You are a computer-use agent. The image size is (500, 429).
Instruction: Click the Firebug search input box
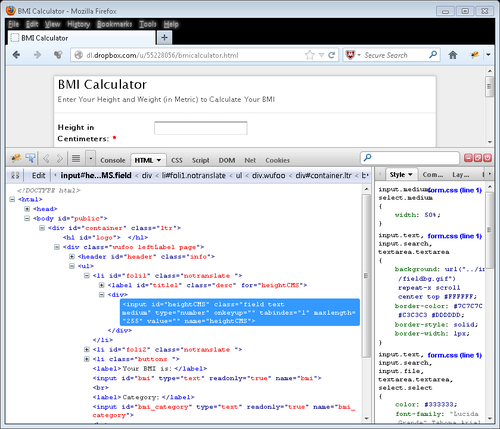click(410, 158)
